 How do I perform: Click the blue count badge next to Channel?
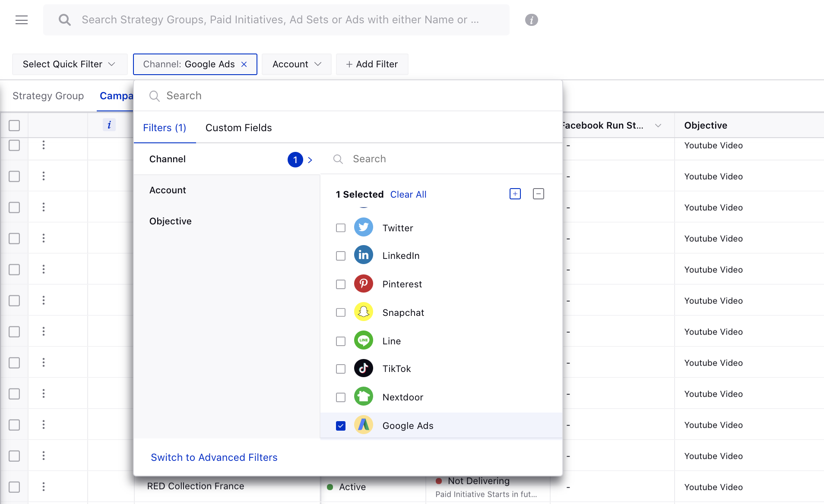(x=295, y=160)
